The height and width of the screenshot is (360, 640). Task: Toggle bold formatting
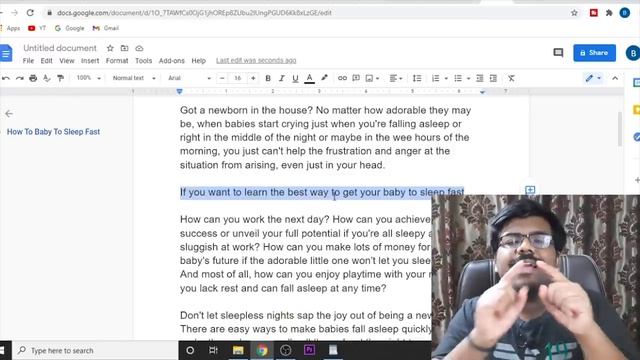pos(268,78)
